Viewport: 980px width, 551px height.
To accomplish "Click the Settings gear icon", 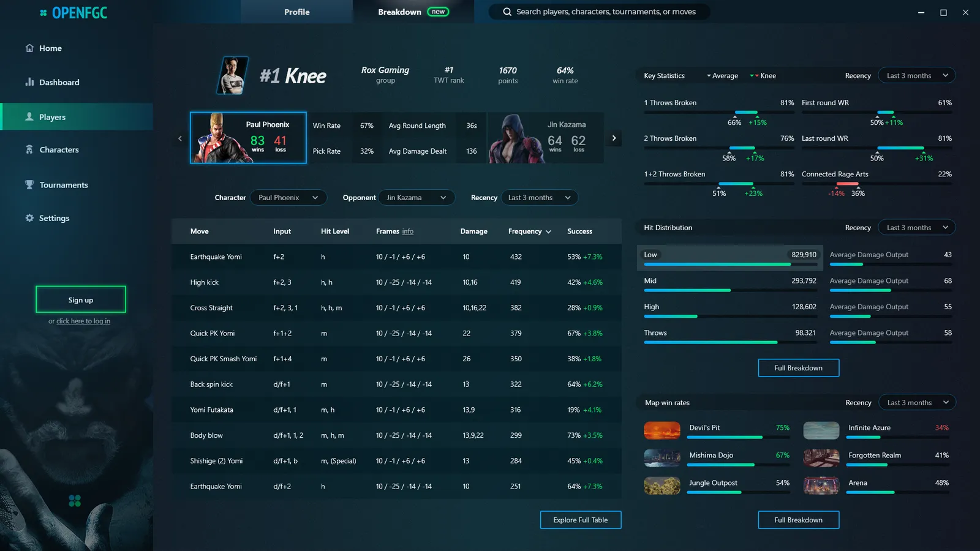I will click(x=29, y=218).
